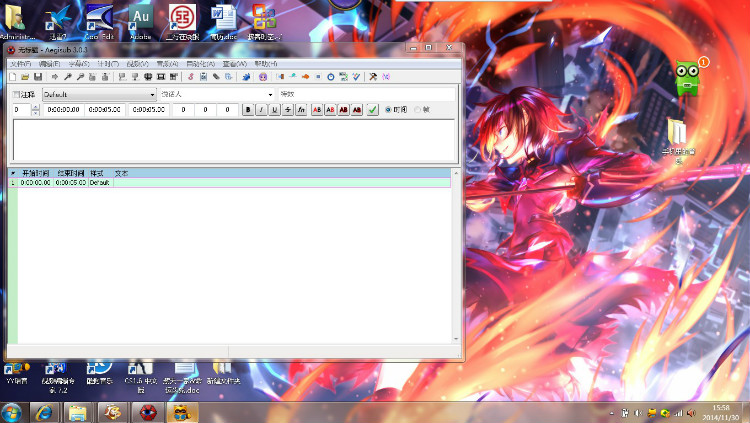Viewport: 750px width, 423px height.
Task: Open the Translation Assistant orange arrow icon
Action: point(305,77)
